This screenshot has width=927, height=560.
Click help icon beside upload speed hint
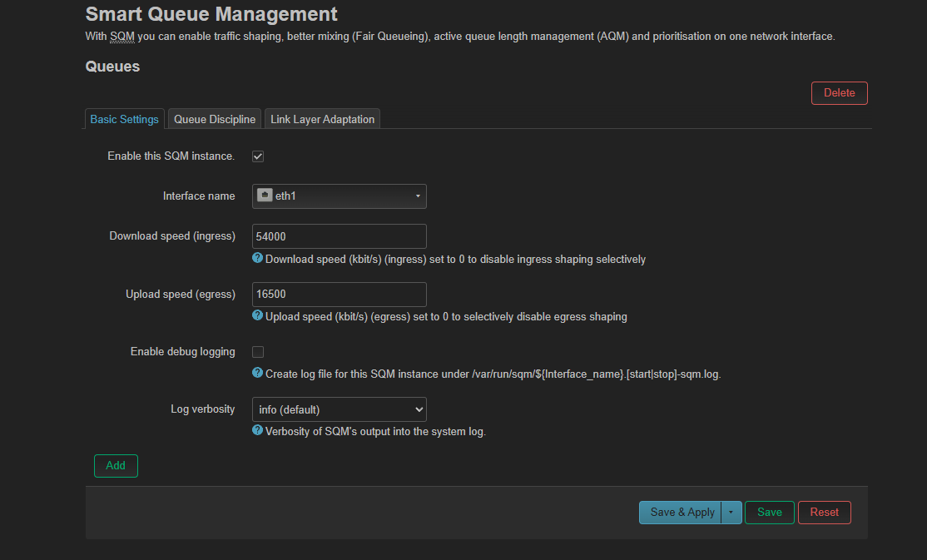pos(258,315)
